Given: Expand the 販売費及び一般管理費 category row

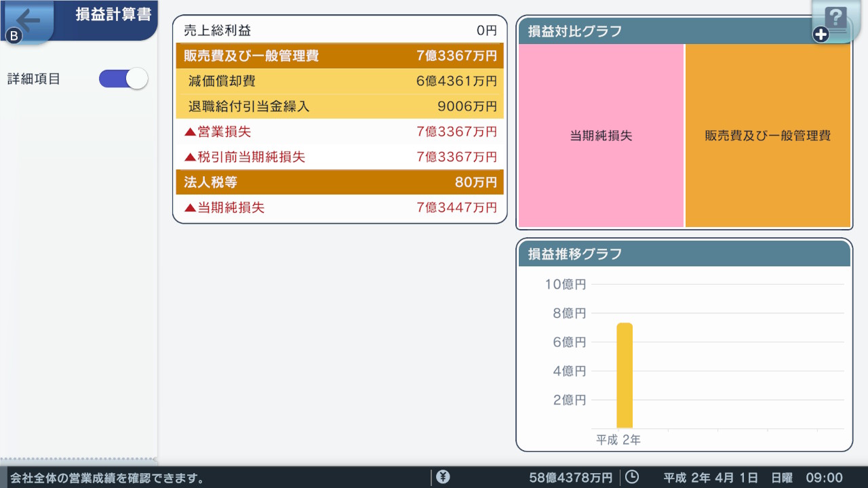Looking at the screenshot, I should (339, 56).
